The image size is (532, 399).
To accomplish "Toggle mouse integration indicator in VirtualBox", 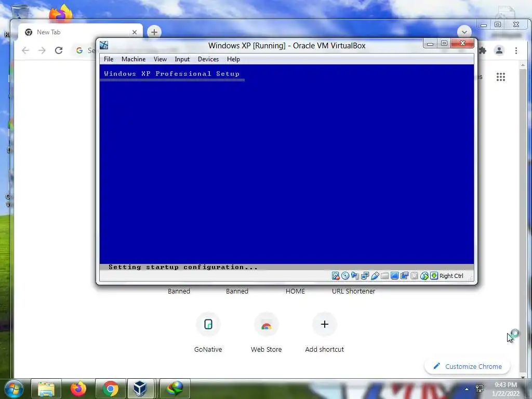I will [x=424, y=276].
